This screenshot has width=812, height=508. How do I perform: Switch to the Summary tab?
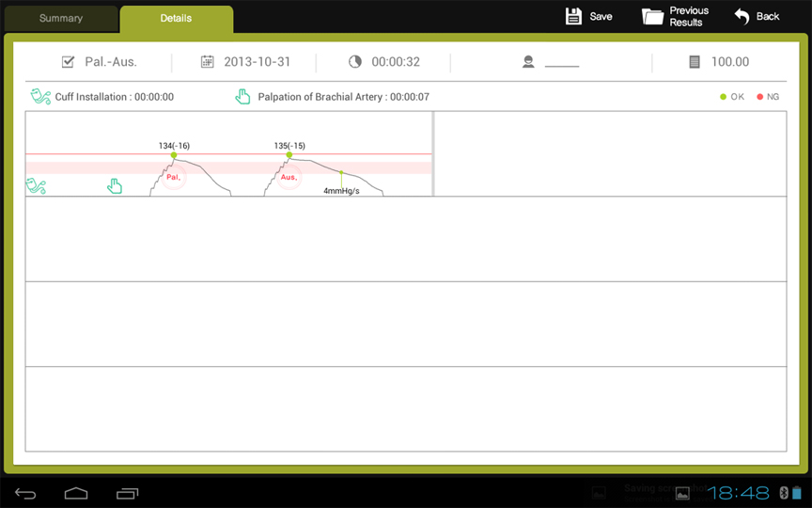pos(61,18)
